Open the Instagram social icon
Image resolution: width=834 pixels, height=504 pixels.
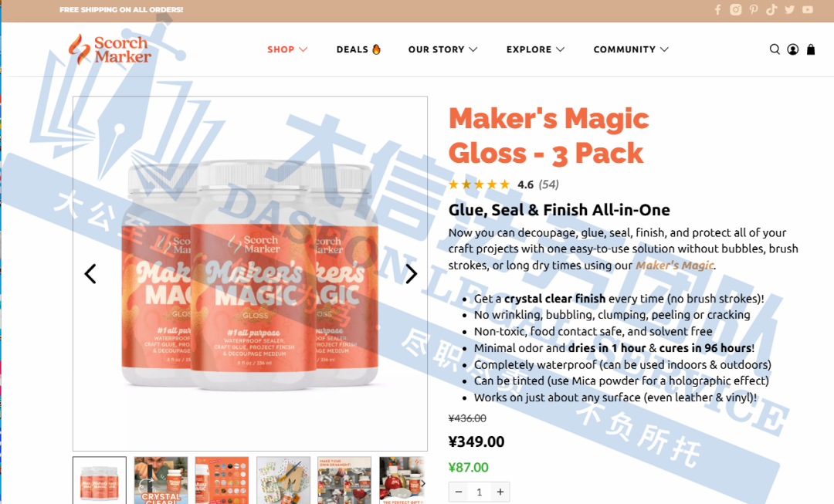pos(736,9)
